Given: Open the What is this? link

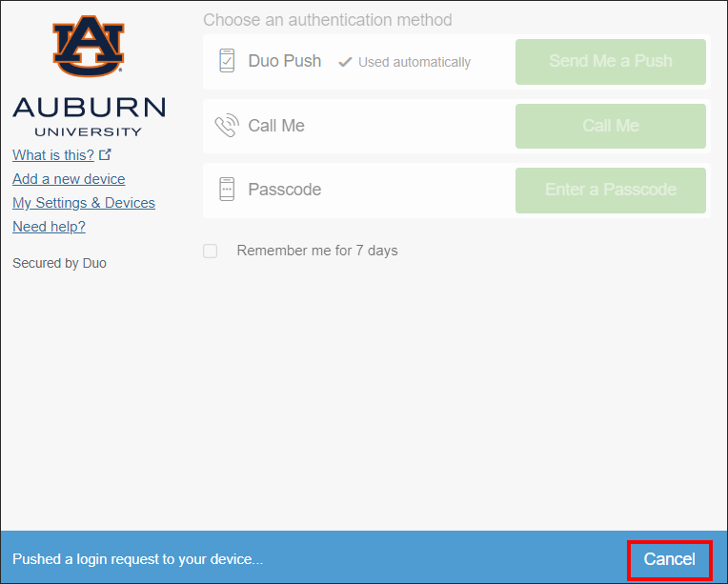Looking at the screenshot, I should pos(53,155).
